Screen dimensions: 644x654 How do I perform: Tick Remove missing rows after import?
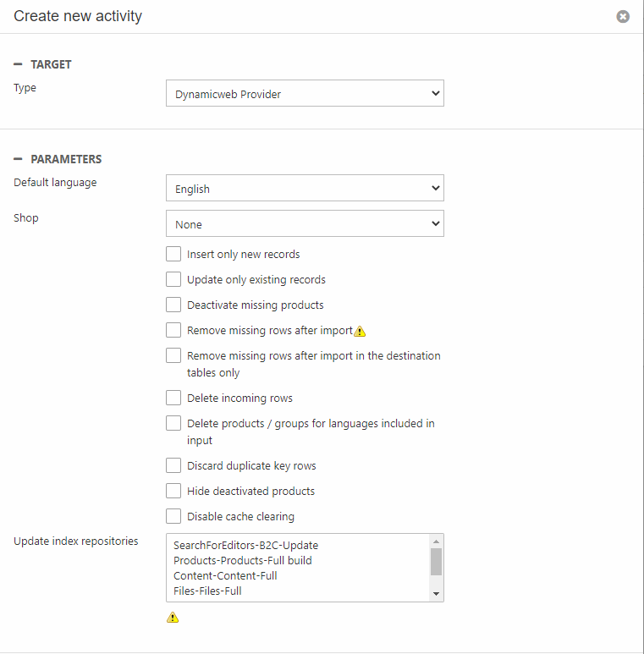(173, 330)
